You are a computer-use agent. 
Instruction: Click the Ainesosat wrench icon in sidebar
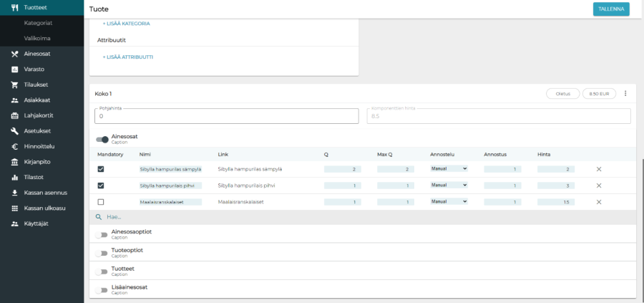coord(14,54)
